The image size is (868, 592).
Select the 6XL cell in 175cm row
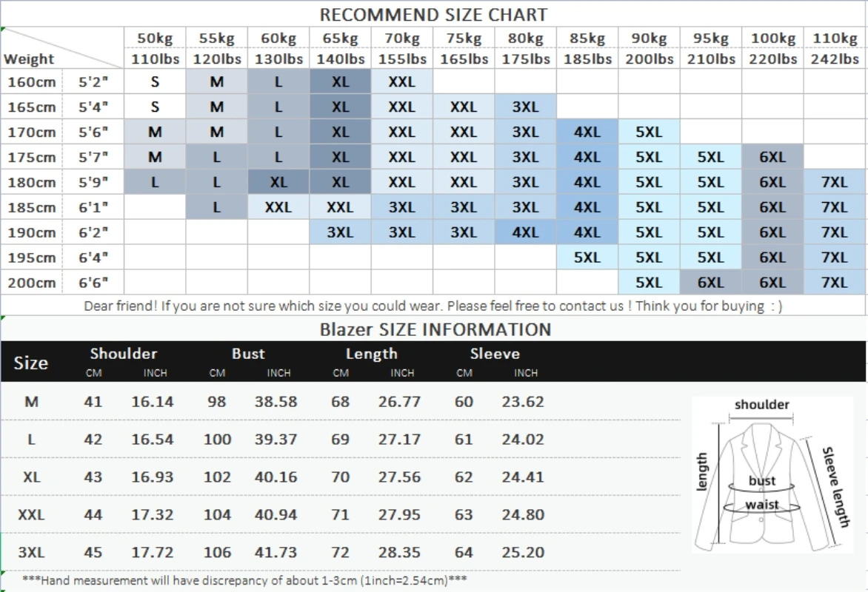772,157
